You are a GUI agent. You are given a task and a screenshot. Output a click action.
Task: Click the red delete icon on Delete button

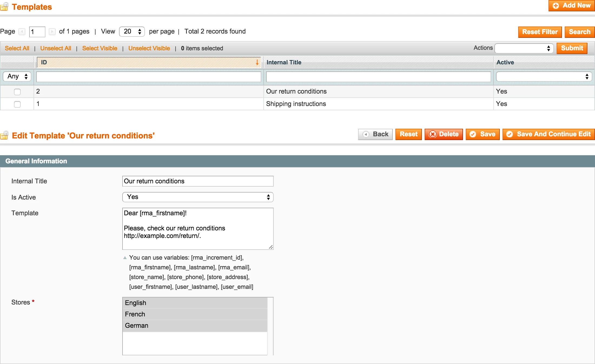[x=433, y=134]
